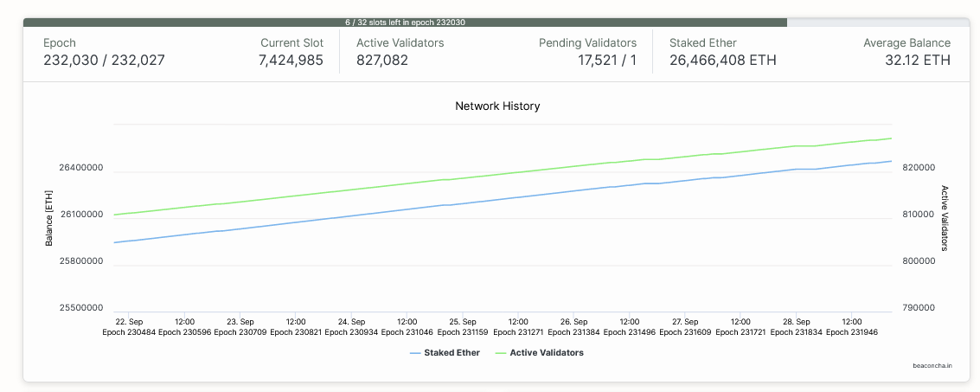Open the epoch value 232,030 / 232,027
Screen dimensions: 980x392
tap(104, 61)
